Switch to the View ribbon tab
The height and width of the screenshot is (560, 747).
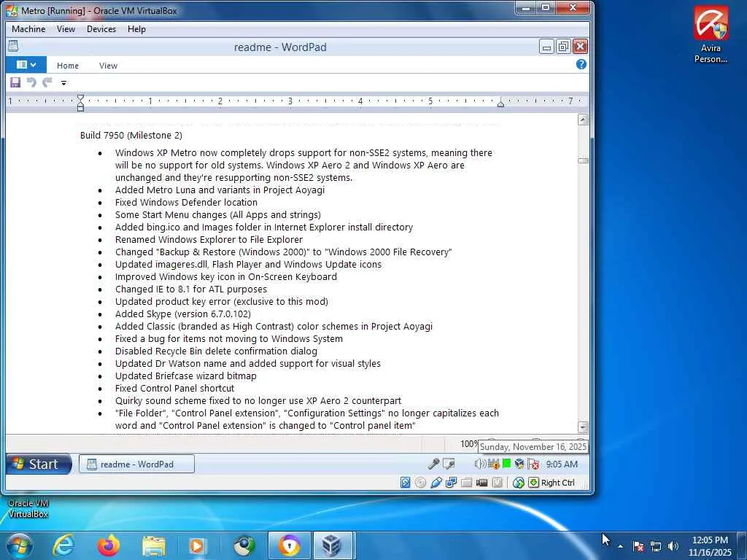click(108, 66)
